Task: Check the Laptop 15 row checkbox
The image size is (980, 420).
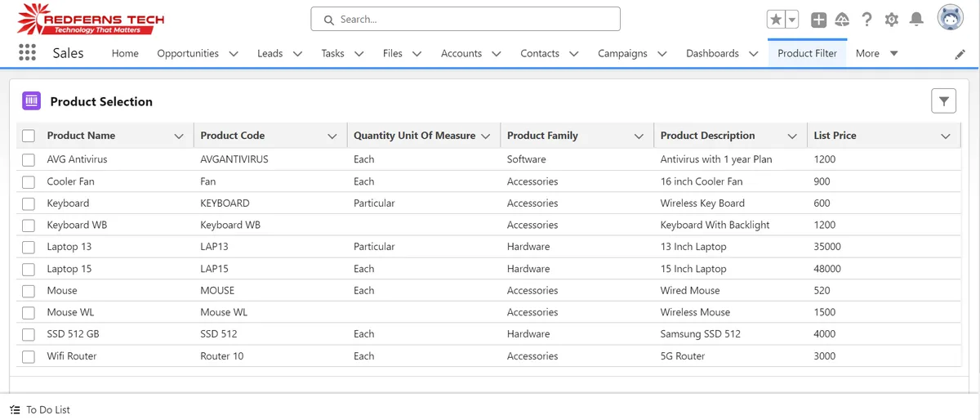Action: tap(29, 269)
